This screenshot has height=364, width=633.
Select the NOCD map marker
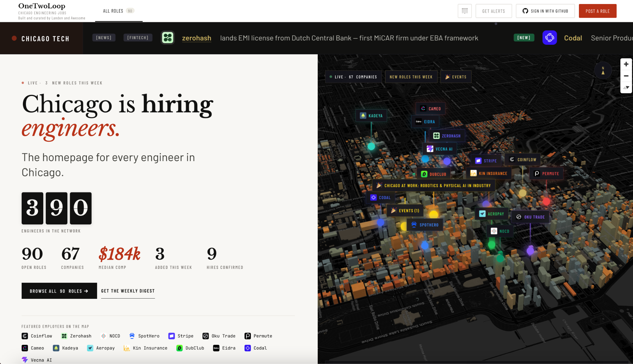[x=500, y=231]
